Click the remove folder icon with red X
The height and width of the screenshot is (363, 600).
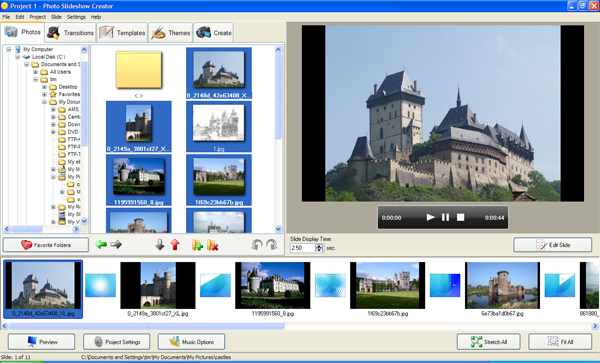click(212, 245)
